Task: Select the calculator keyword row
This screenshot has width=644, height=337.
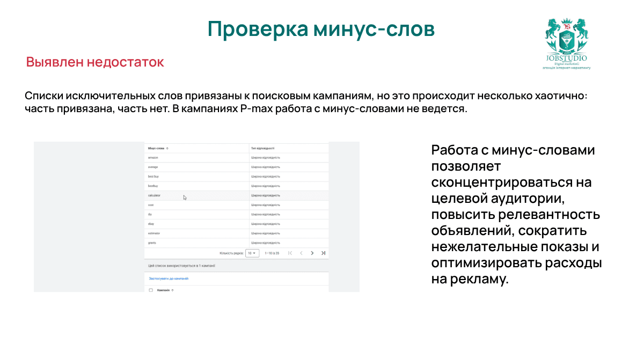Action: tap(237, 195)
